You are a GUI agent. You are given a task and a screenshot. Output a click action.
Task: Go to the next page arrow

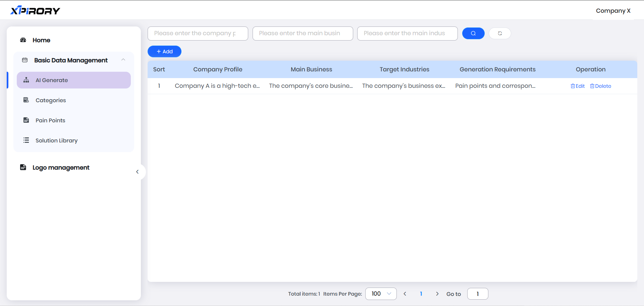pos(437,294)
